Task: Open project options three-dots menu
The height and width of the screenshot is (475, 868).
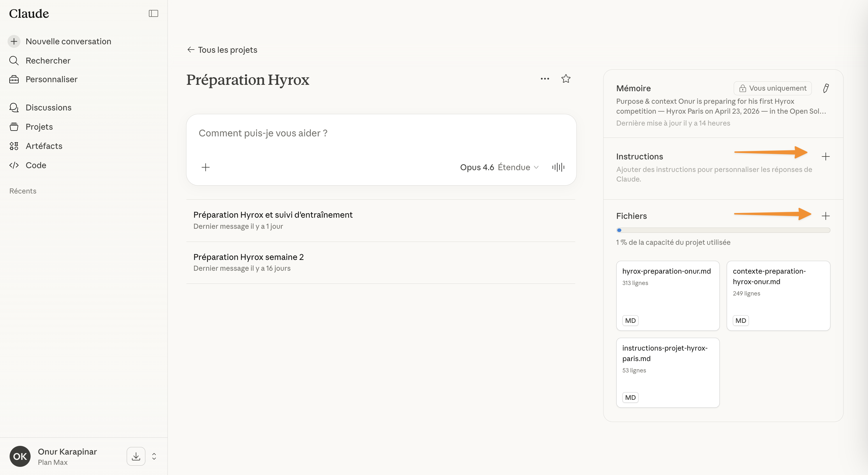Action: (x=545, y=79)
